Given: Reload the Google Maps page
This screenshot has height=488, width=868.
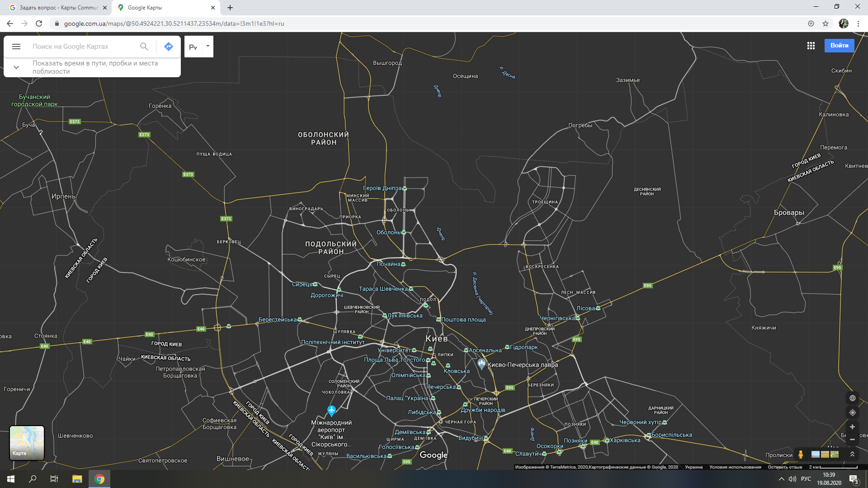Looking at the screenshot, I should pos(39,23).
